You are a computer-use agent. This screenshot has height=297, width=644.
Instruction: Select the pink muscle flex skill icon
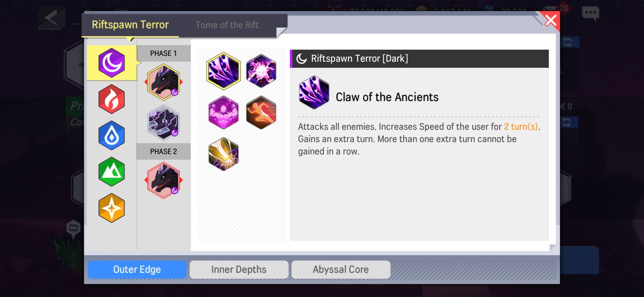224,112
